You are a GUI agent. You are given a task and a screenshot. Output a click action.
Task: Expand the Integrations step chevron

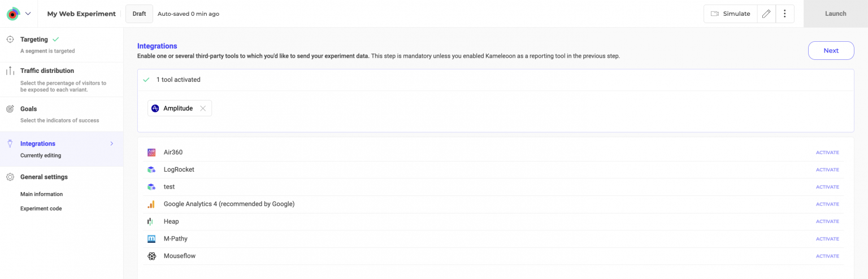[x=111, y=143]
